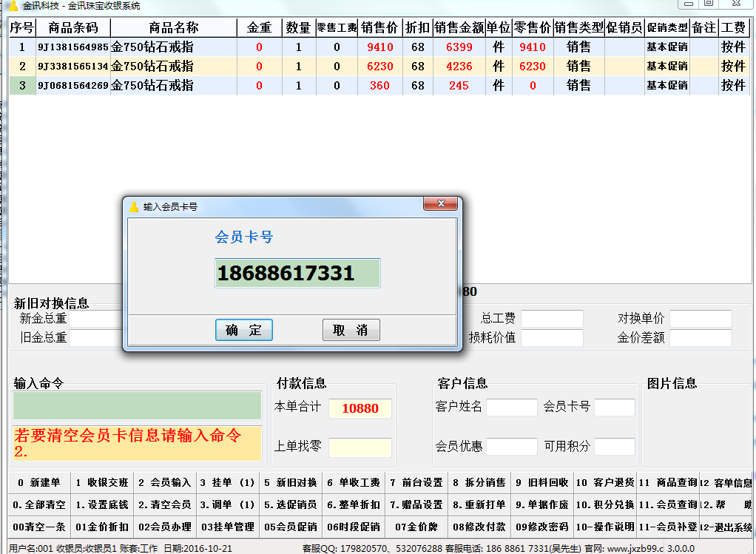Click the 客户姓名 input field
Screen dimensions: 756x554
(512, 408)
